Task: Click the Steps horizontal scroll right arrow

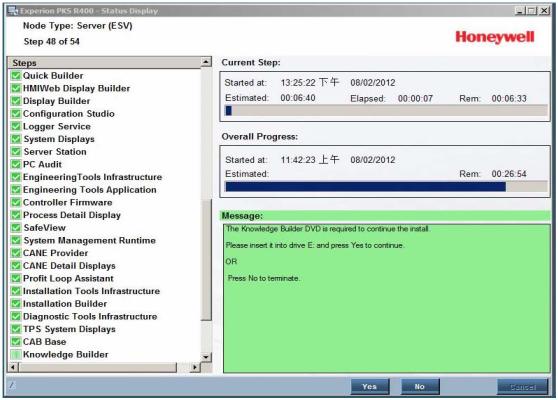Action: pyautogui.click(x=195, y=367)
